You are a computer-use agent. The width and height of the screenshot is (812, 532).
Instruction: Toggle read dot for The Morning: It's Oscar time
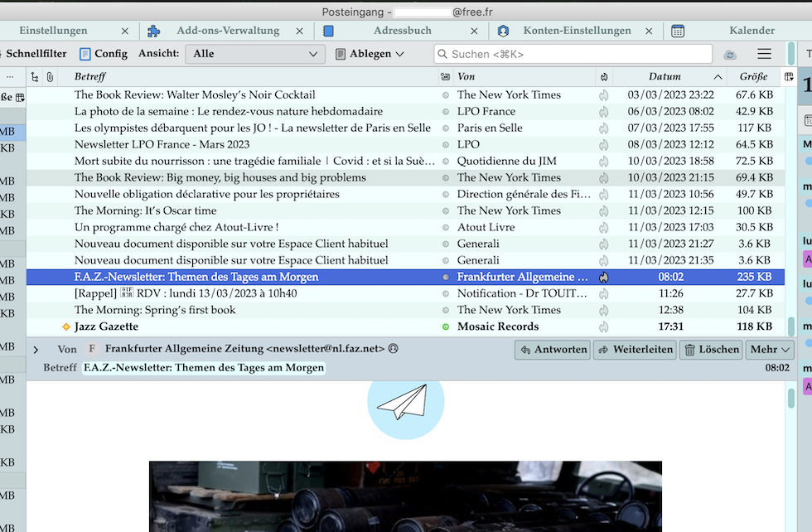tap(446, 210)
